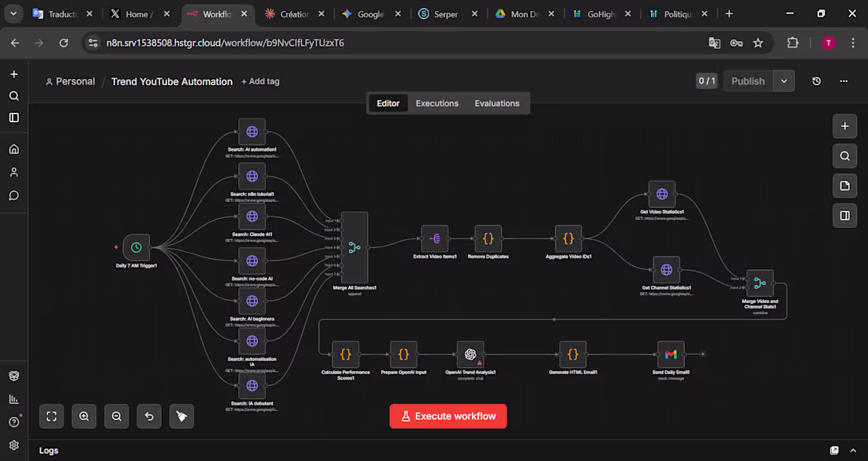Switch to the Evaluations tab
This screenshot has height=461, width=868.
click(x=496, y=103)
